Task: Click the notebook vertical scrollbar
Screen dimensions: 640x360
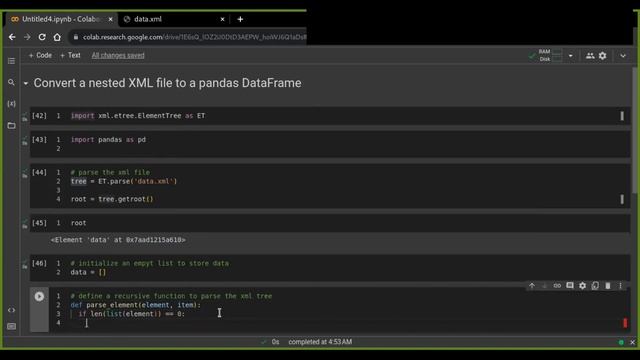Action: (635, 131)
